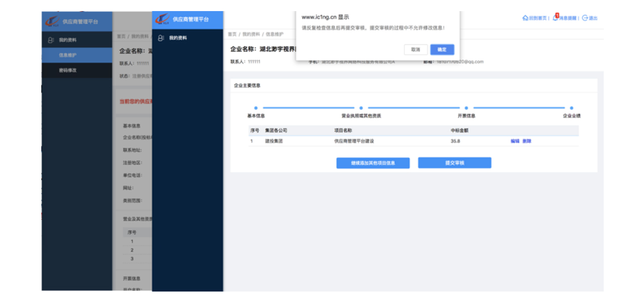Submit with the 提交审核 button
Viewport: 644px width, 301px height.
pos(454,163)
